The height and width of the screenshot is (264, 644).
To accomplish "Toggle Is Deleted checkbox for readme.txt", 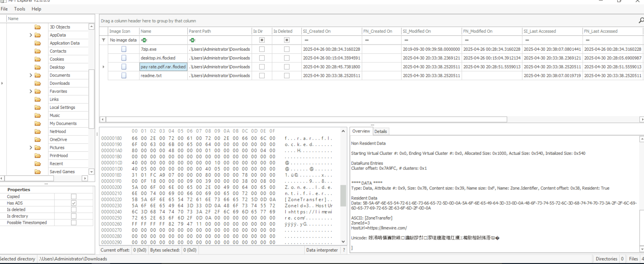I will [287, 76].
